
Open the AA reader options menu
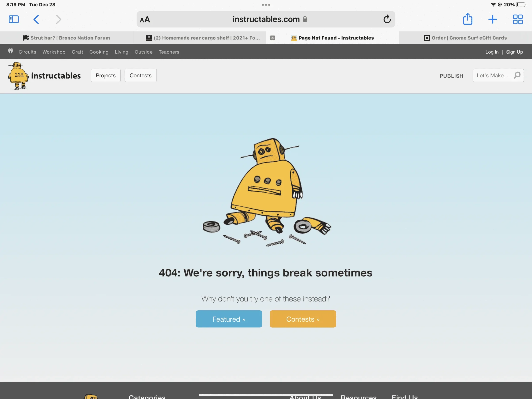tap(145, 20)
